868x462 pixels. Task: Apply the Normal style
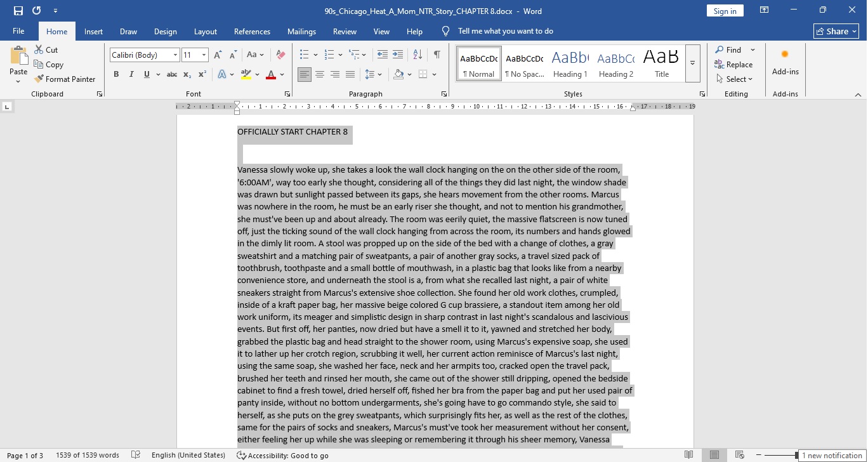(479, 63)
